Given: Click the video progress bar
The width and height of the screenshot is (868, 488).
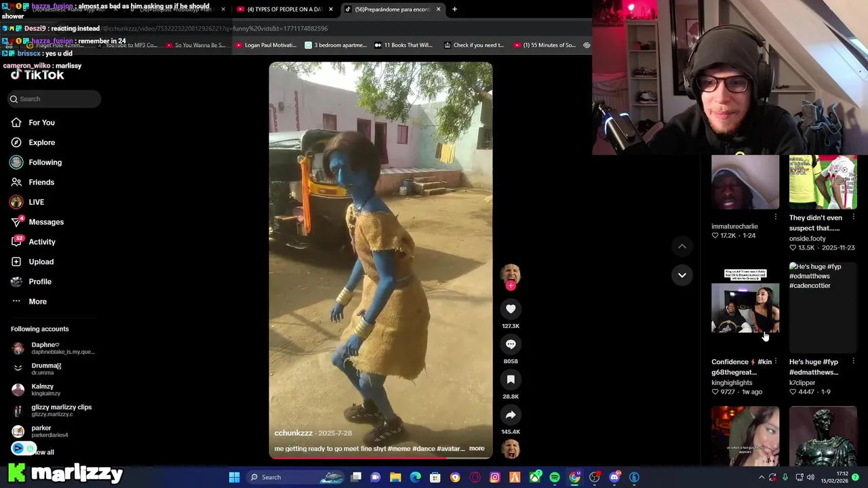Looking at the screenshot, I should click(x=380, y=457).
